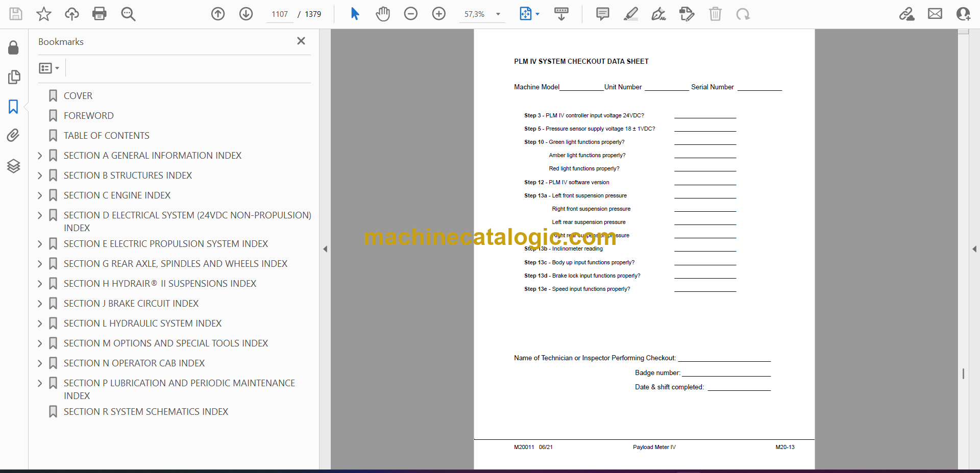980x473 pixels.
Task: Expand SECTION B STRUCTURES INDEX
Action: click(40, 176)
